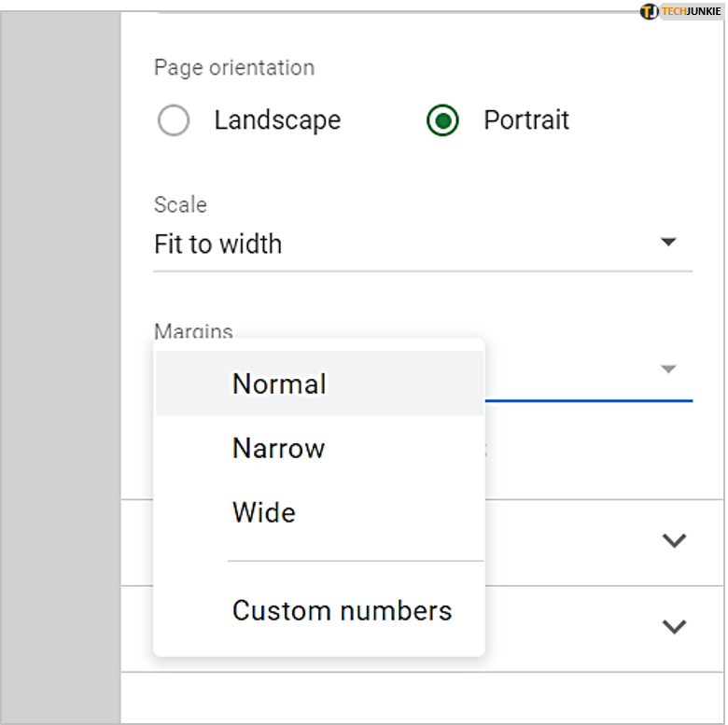Expand the first collapsed section chevron
Image resolution: width=728 pixels, height=725 pixels.
(x=673, y=541)
